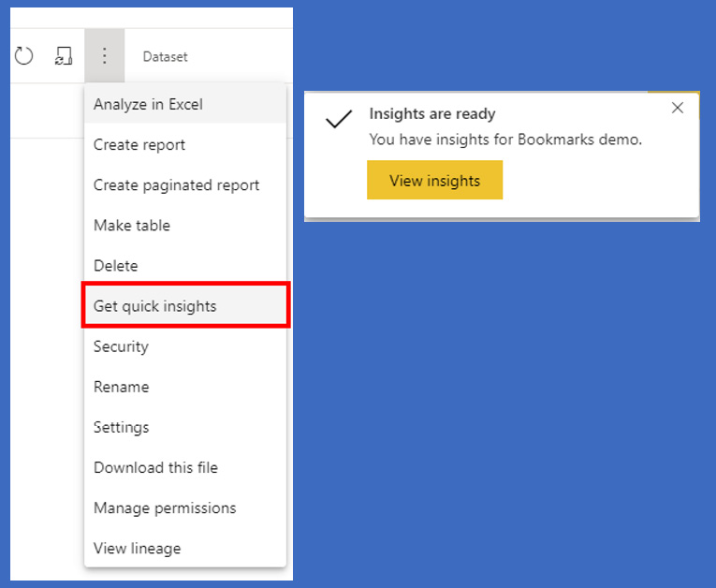This screenshot has height=588, width=716.
Task: Choose the Make table option
Action: tap(132, 226)
